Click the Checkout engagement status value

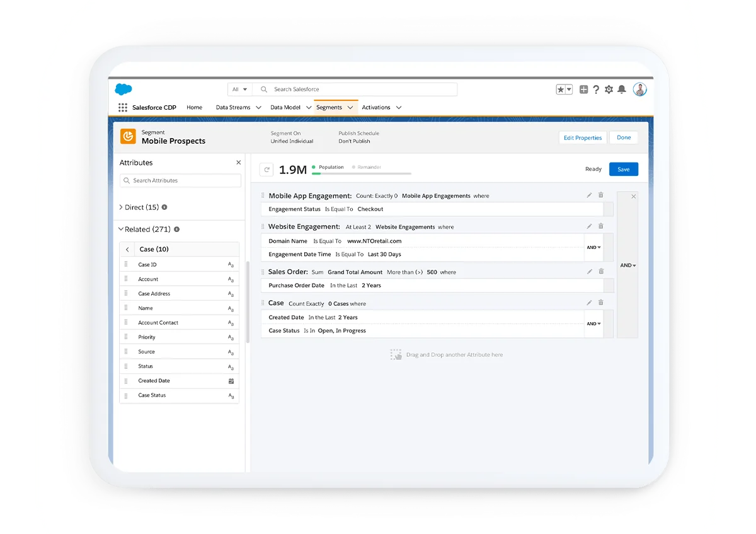click(370, 209)
